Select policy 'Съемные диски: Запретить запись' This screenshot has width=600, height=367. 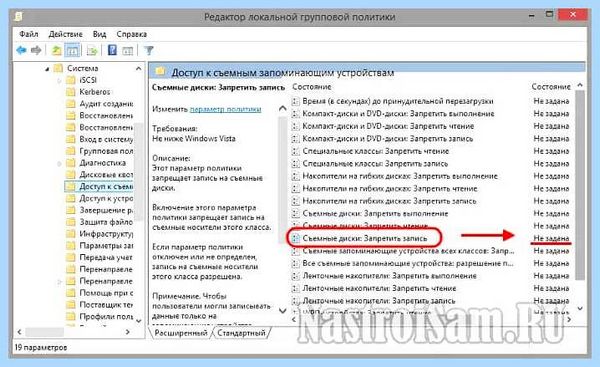click(365, 238)
